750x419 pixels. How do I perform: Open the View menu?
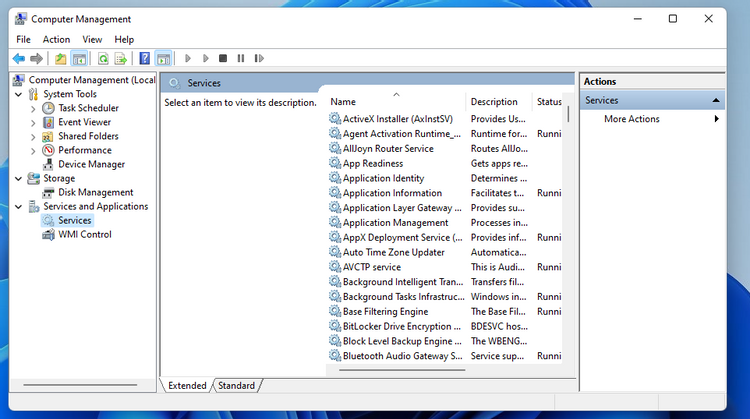pos(92,39)
